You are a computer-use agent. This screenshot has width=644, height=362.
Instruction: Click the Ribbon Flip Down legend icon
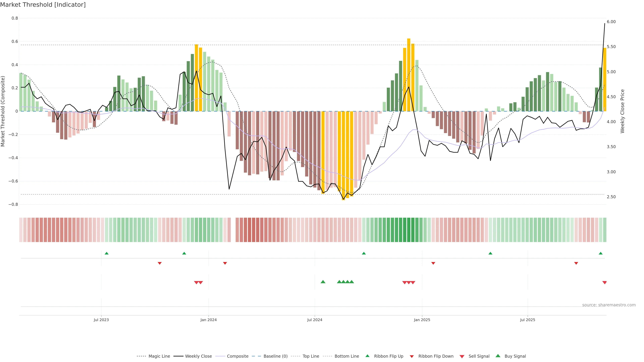(412, 356)
